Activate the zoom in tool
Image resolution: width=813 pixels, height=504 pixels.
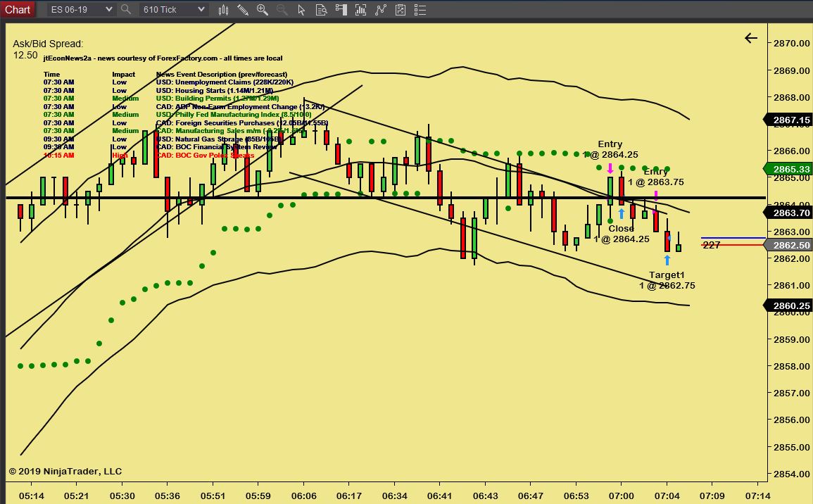click(x=263, y=9)
